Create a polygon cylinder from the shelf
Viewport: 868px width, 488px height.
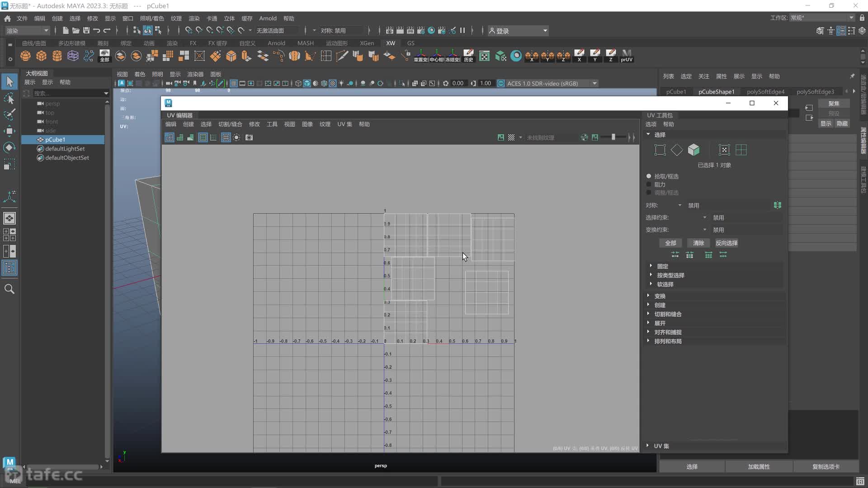[x=57, y=56]
